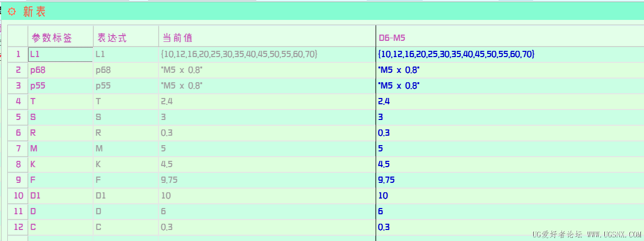Select row header number 6
The width and height of the screenshot is (644, 241).
(x=18, y=133)
